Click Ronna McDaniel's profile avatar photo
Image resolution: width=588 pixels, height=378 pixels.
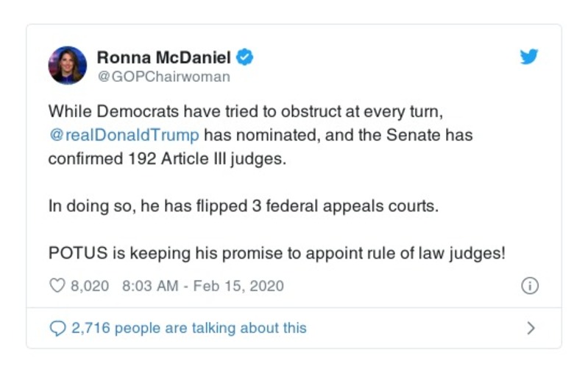[x=68, y=66]
